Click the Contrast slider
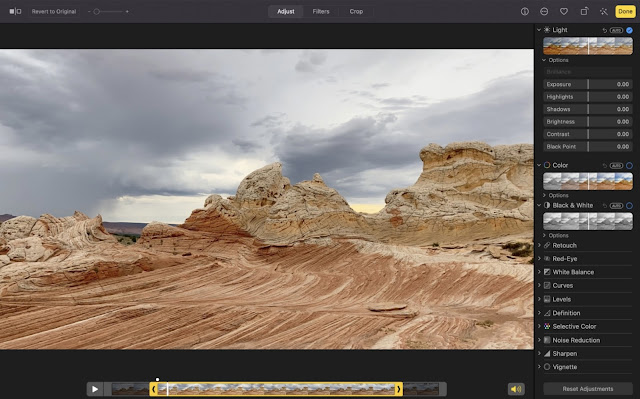 [588, 134]
